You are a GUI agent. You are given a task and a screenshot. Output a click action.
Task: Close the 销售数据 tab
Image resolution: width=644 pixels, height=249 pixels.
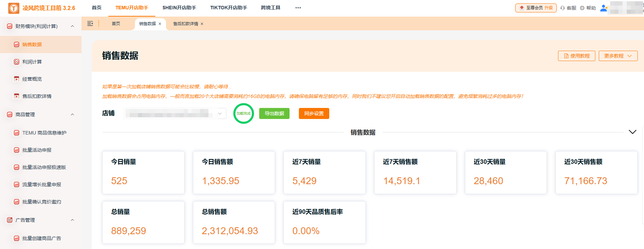tap(160, 24)
